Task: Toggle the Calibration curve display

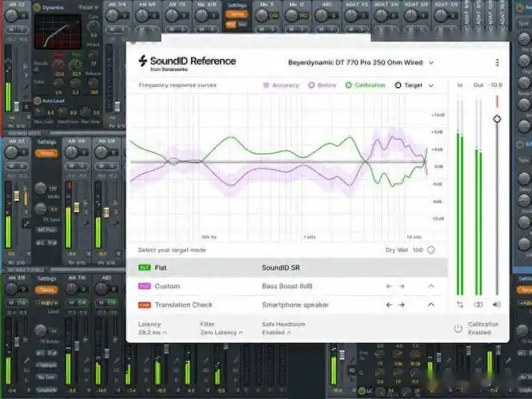Action: point(365,85)
